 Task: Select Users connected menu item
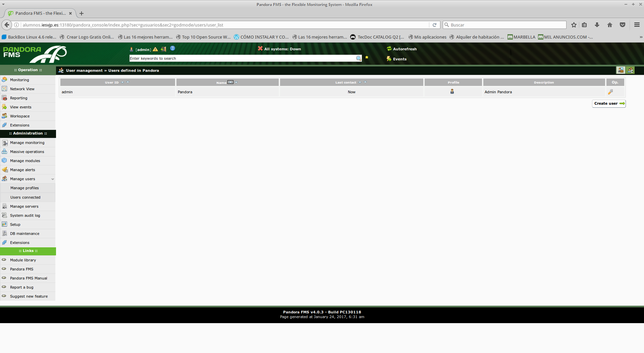point(25,198)
